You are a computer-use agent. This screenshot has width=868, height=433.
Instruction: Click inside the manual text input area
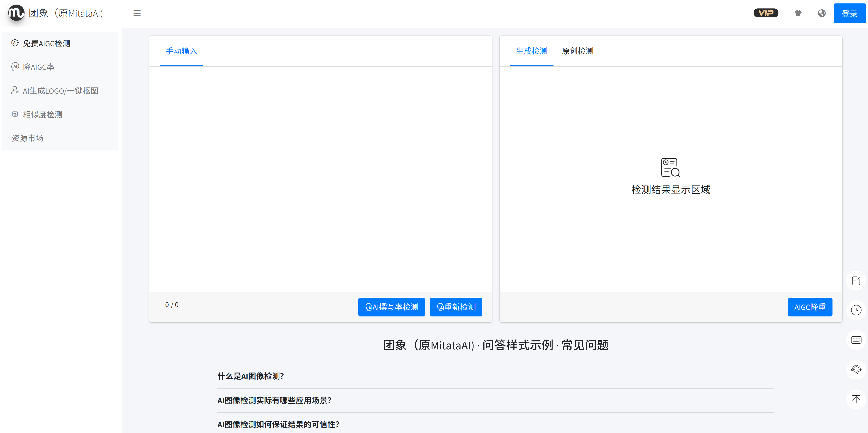[320, 179]
